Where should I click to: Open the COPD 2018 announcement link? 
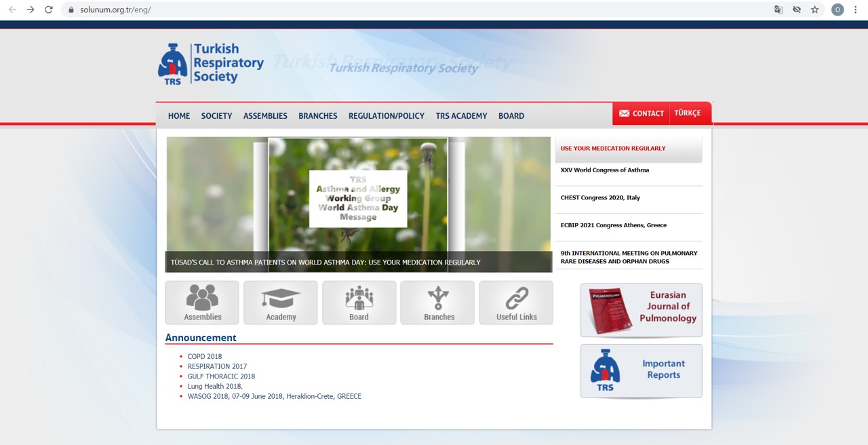coord(205,356)
